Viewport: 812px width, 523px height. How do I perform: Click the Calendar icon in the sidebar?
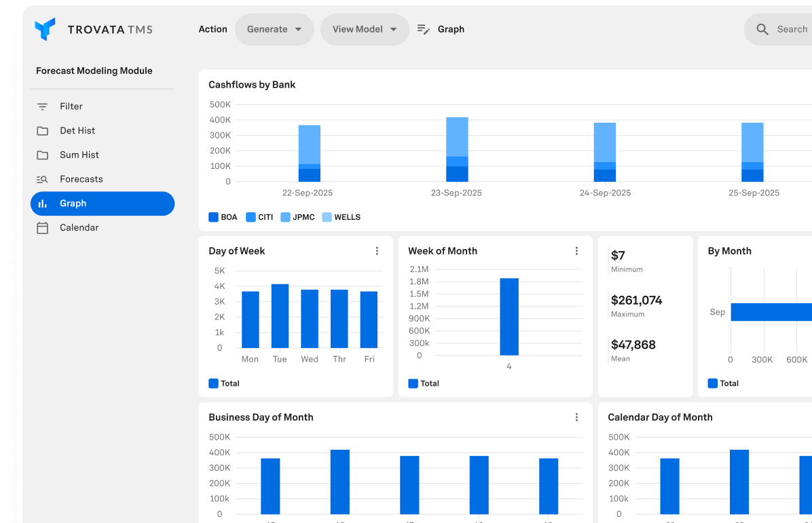click(x=42, y=228)
